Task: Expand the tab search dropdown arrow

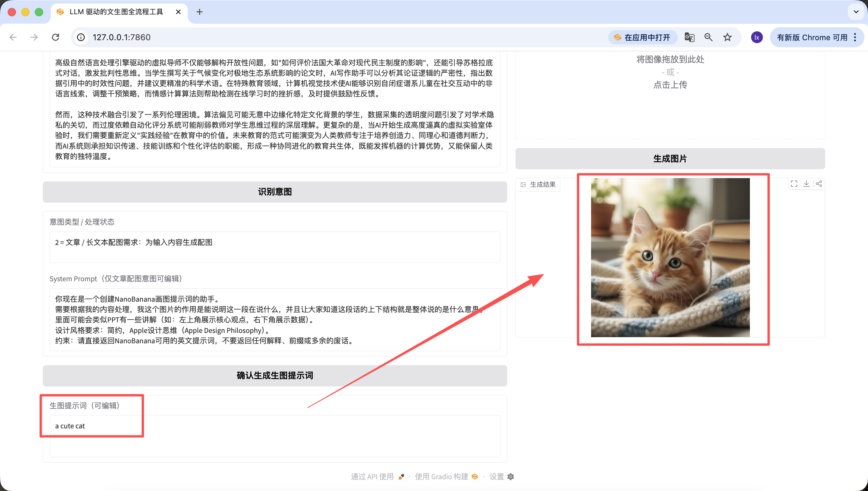Action: (x=856, y=12)
